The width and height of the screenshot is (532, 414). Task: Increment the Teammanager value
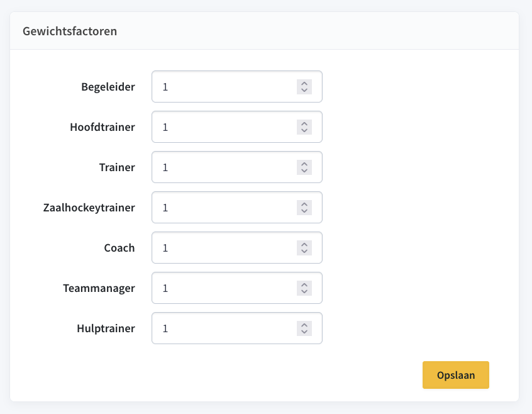[x=304, y=284]
